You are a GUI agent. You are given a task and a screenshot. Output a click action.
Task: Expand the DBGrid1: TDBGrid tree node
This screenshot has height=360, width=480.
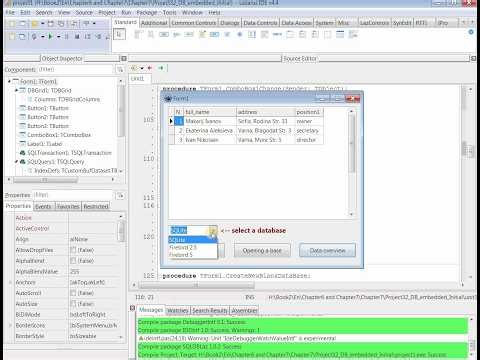[x=16, y=90]
